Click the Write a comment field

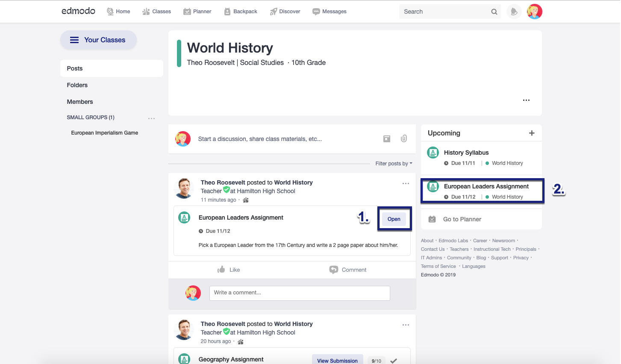pyautogui.click(x=300, y=293)
